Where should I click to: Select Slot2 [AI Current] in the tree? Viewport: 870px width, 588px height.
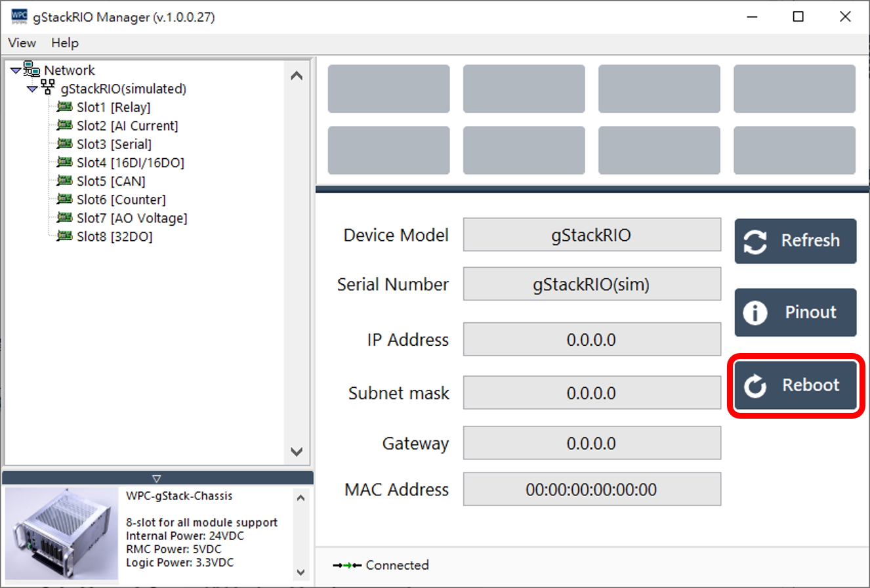127,125
